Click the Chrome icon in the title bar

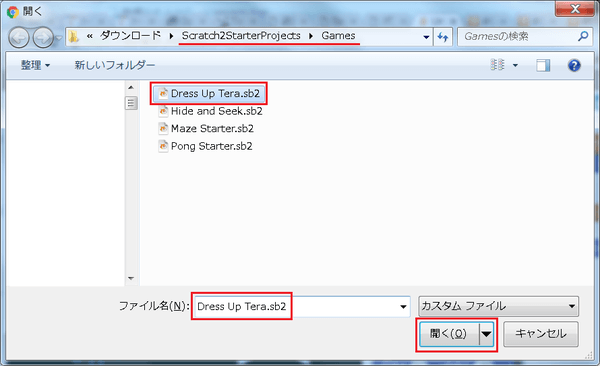click(13, 12)
